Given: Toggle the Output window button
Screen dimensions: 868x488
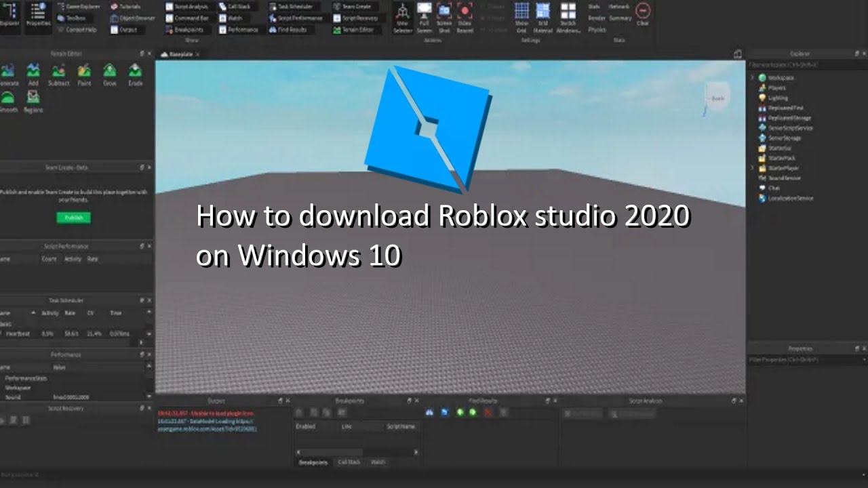Looking at the screenshot, I should pyautogui.click(x=123, y=30).
